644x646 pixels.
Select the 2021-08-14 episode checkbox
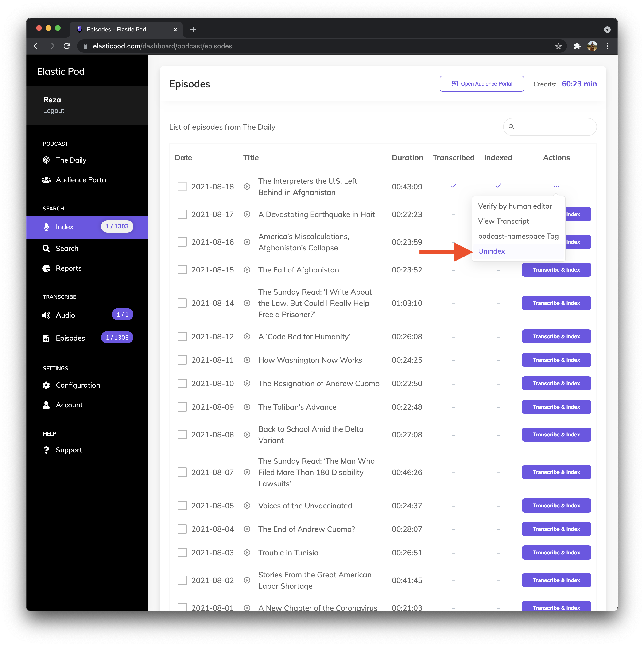click(182, 303)
